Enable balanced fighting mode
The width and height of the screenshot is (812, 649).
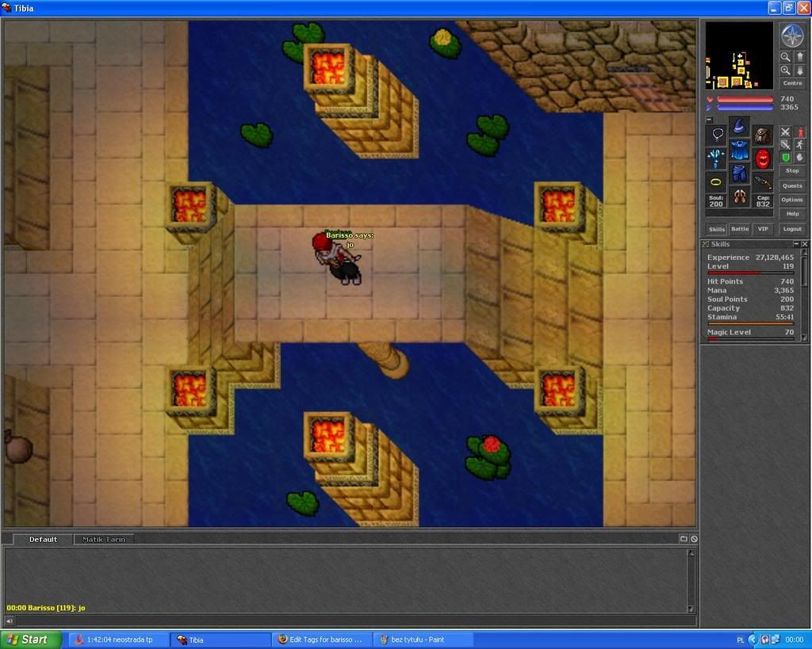tap(786, 144)
